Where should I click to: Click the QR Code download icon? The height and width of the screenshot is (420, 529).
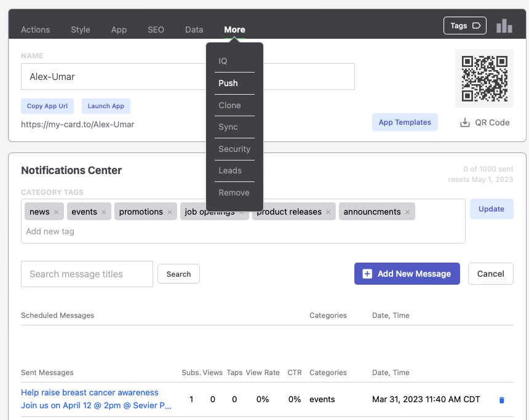465,122
